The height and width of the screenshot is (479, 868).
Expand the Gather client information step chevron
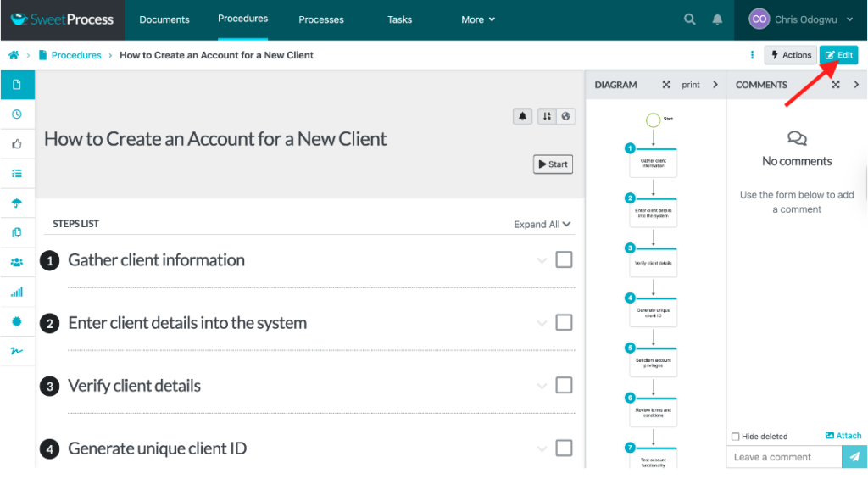click(542, 260)
